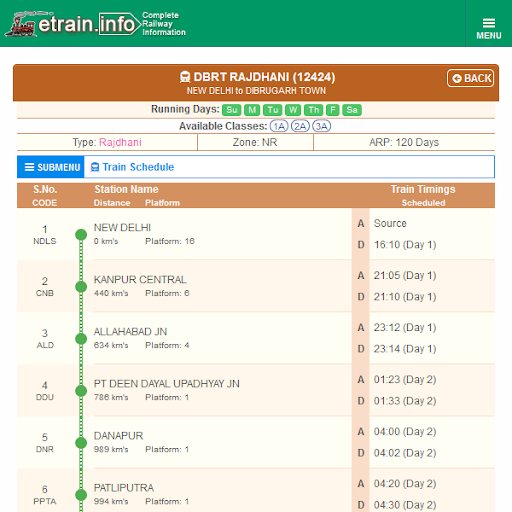Click the Su running day badge

[232, 110]
